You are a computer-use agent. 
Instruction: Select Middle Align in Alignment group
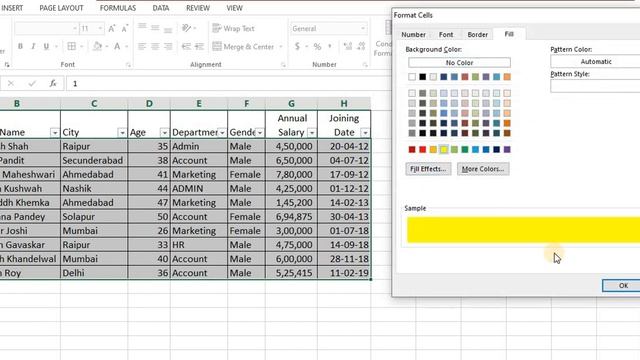(x=155, y=28)
